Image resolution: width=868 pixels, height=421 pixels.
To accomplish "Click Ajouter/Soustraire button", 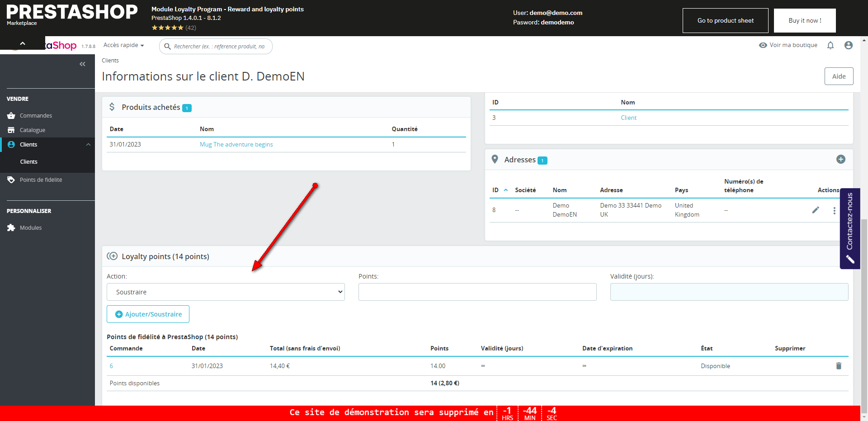I will coord(148,314).
